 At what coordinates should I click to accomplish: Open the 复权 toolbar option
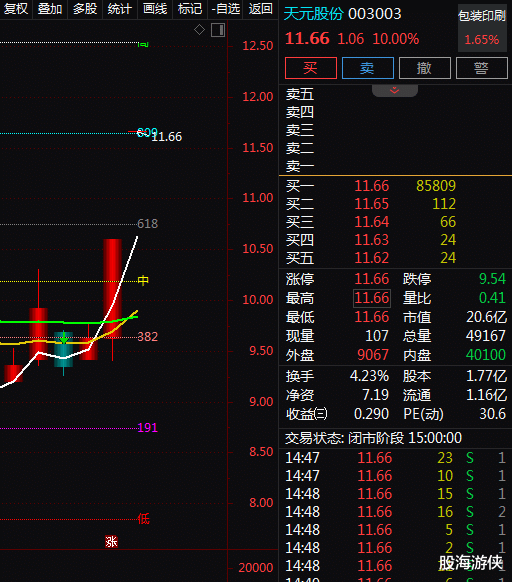point(16,9)
